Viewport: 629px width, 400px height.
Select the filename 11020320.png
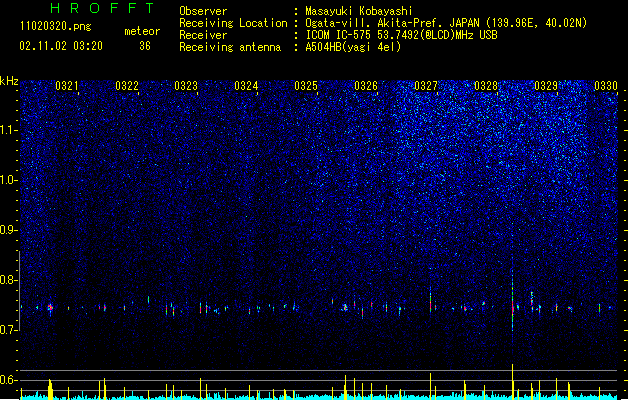tap(56, 26)
